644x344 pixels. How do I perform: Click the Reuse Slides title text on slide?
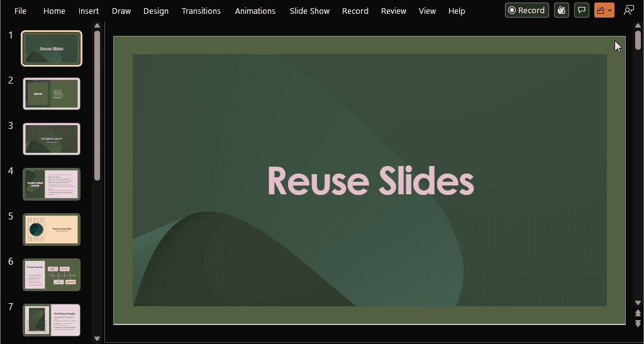pos(371,180)
